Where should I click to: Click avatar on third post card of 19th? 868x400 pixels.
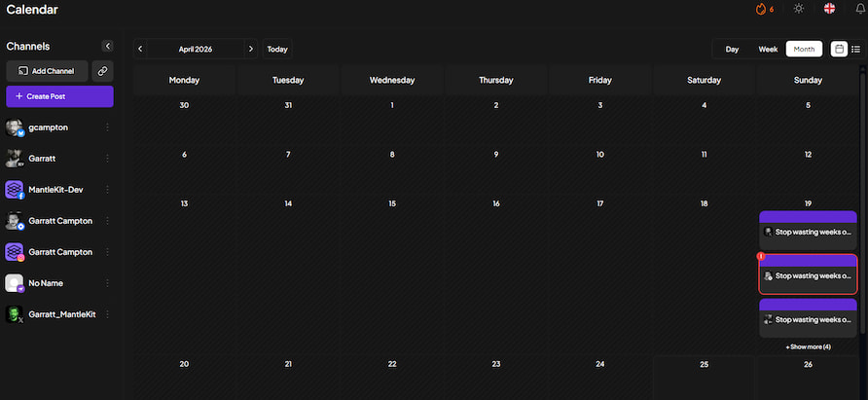[769, 319]
